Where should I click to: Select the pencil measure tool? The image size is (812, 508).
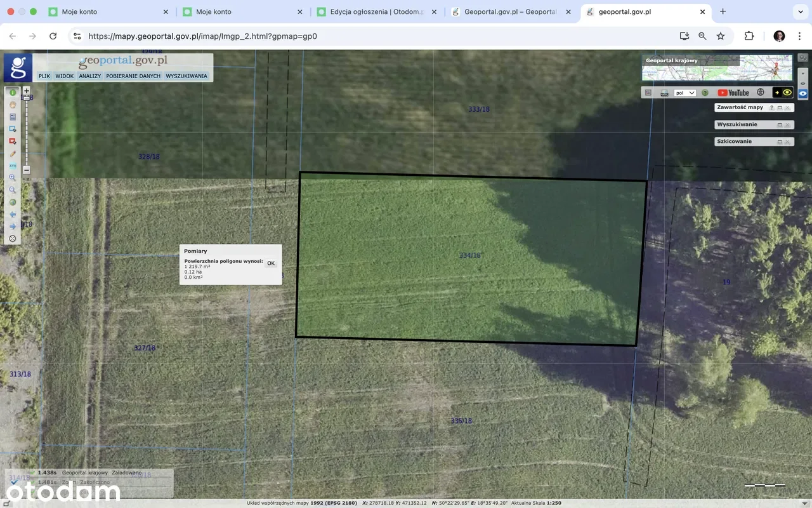(x=12, y=154)
